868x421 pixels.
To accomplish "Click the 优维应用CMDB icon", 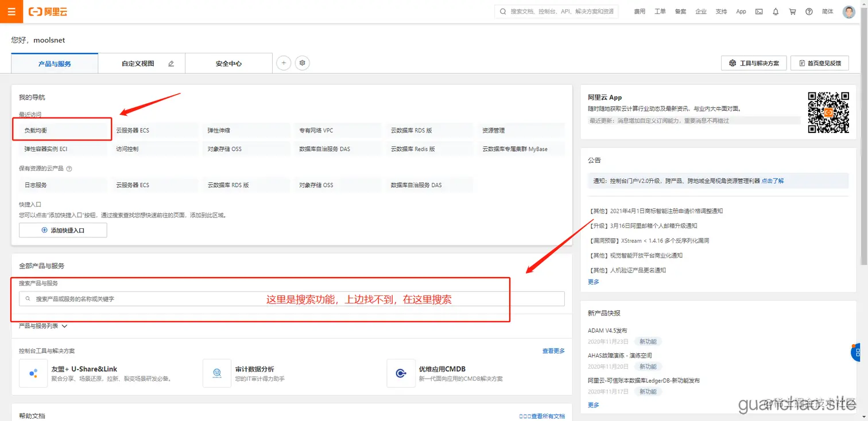I will coord(401,373).
